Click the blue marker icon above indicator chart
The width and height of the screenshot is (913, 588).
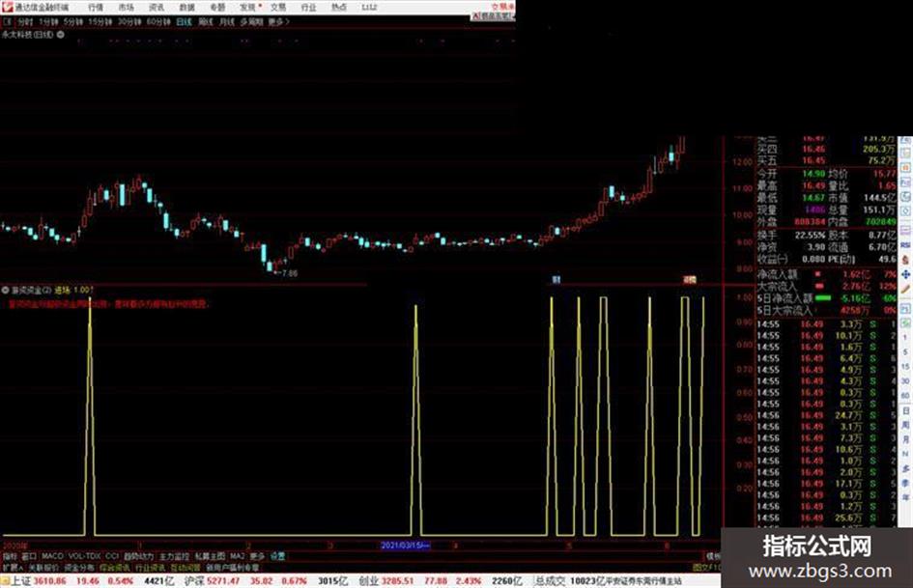click(x=556, y=279)
